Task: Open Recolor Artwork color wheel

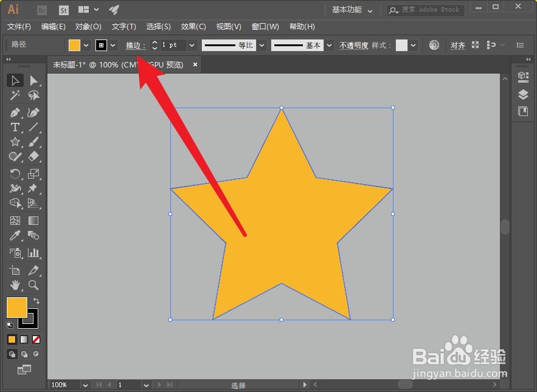Action: point(434,45)
